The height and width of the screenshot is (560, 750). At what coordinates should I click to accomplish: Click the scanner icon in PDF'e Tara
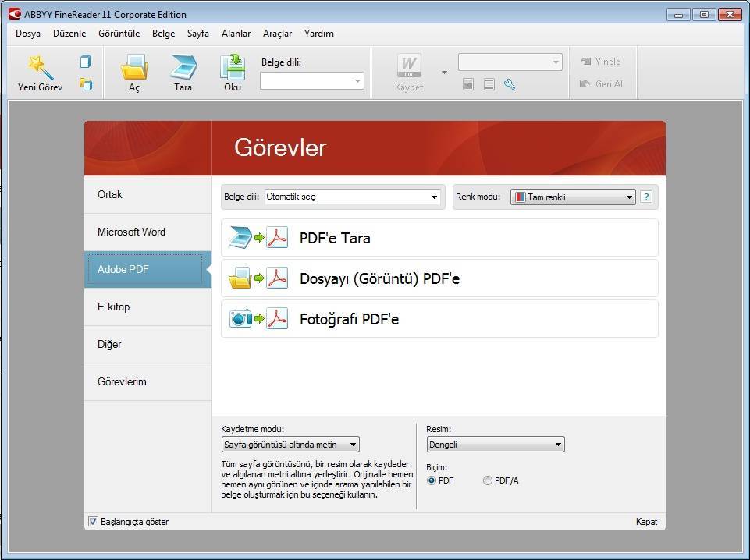(x=240, y=237)
